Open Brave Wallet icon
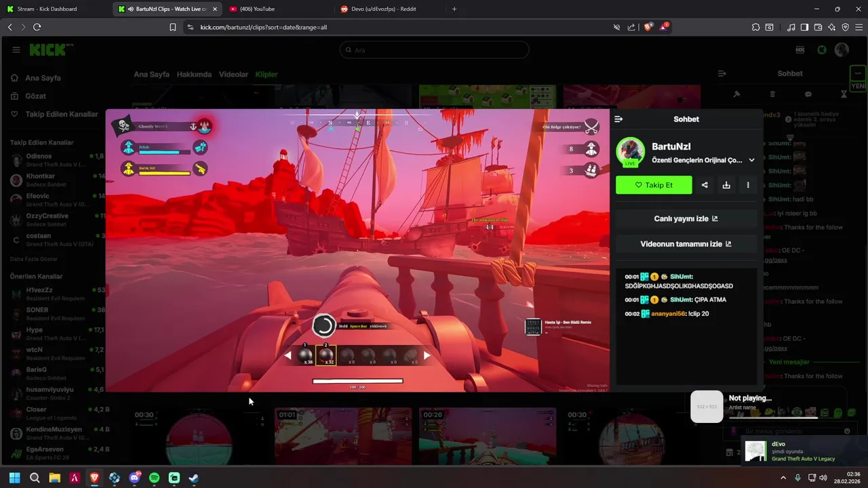 (x=818, y=27)
